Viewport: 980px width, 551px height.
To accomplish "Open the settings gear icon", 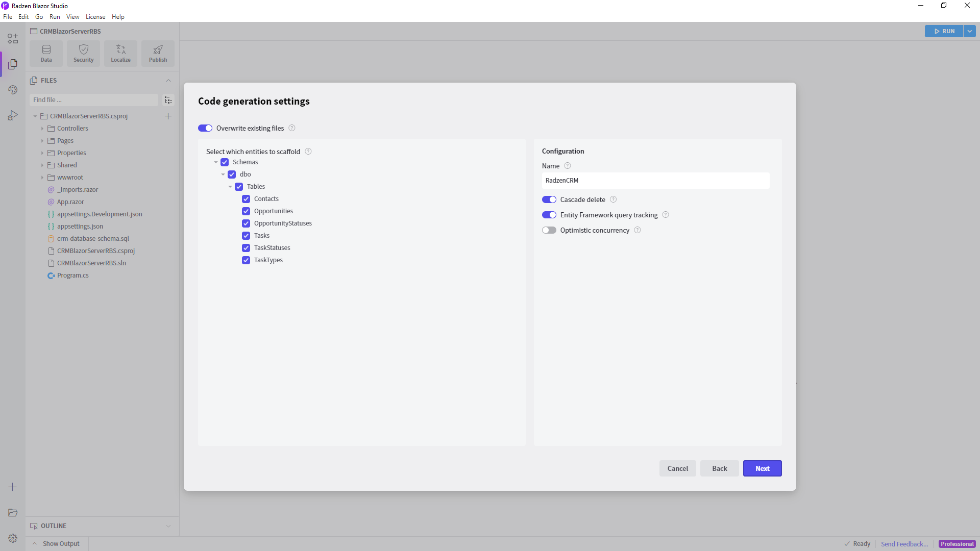I will tap(13, 538).
